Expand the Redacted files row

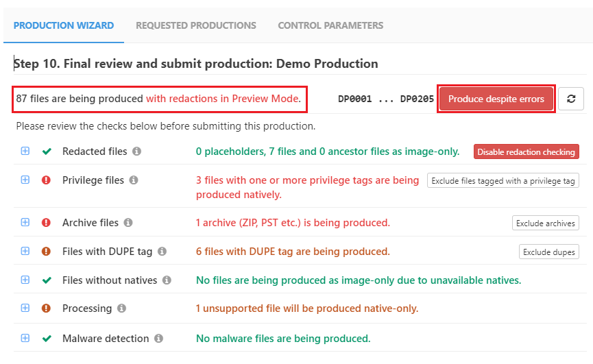[x=25, y=151]
